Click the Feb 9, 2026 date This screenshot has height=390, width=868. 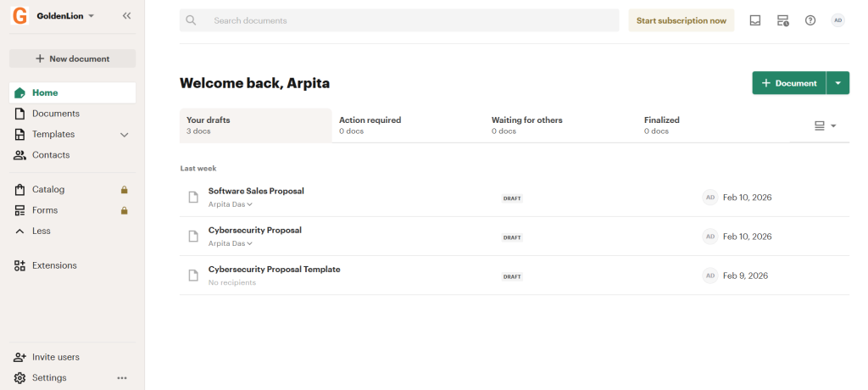746,276
